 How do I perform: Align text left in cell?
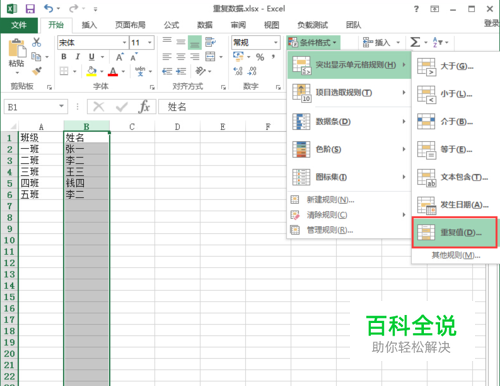tap(167, 57)
